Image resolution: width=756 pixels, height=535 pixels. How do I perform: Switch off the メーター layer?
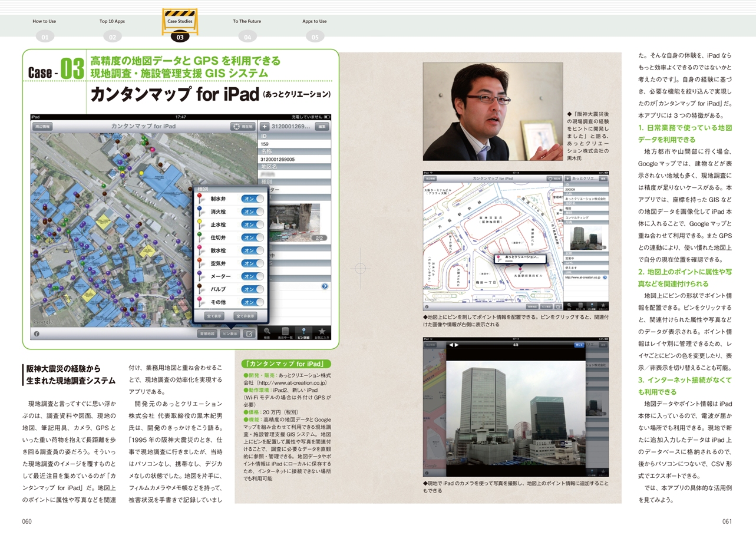[252, 276]
